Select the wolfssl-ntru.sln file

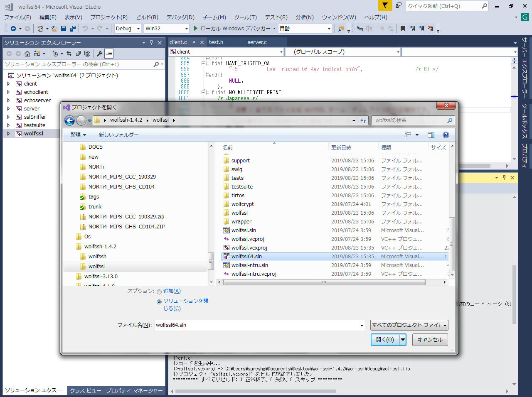pos(250,265)
